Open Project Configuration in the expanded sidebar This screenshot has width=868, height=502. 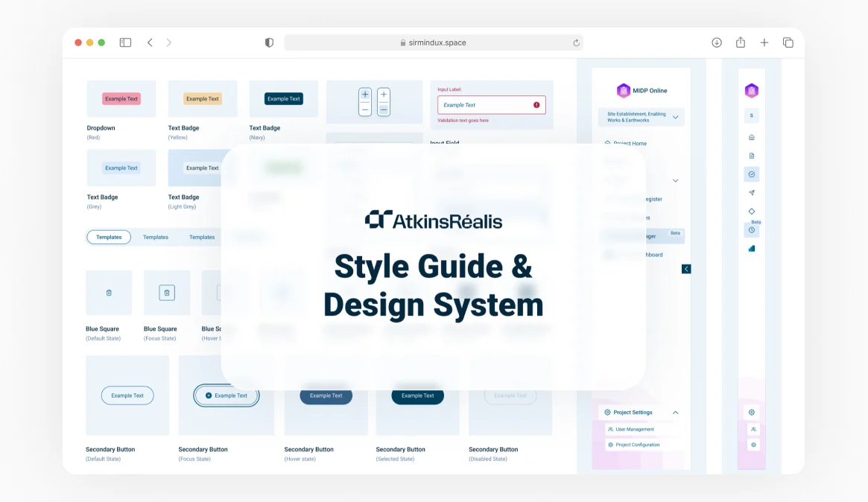tap(637, 445)
